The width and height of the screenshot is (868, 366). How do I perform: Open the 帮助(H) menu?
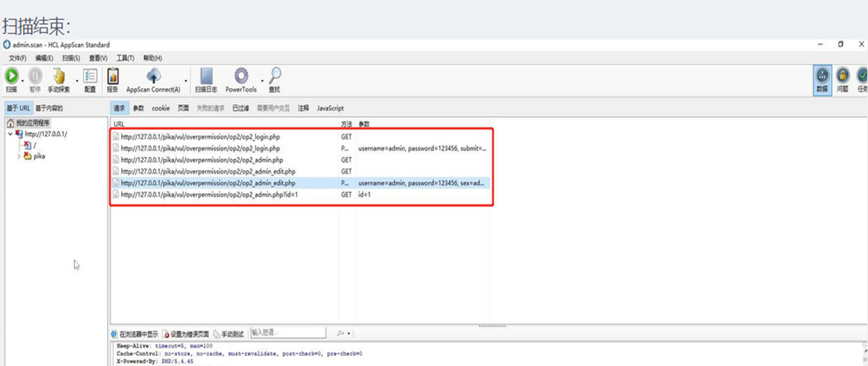[152, 58]
